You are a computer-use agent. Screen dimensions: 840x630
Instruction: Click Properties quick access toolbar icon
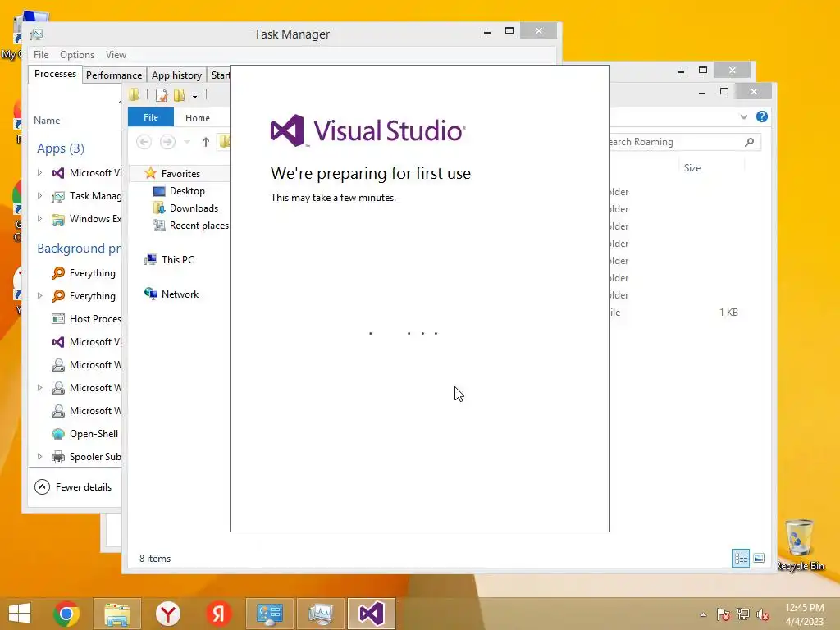point(162,95)
